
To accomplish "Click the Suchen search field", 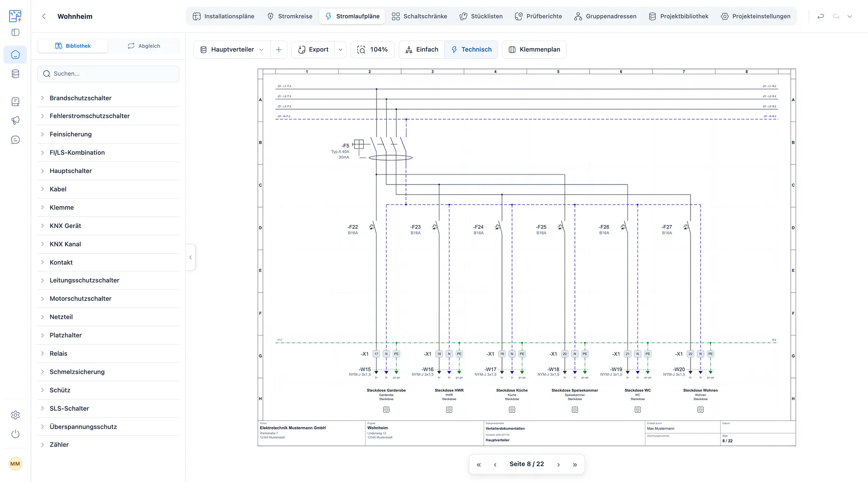I will 108,74.
